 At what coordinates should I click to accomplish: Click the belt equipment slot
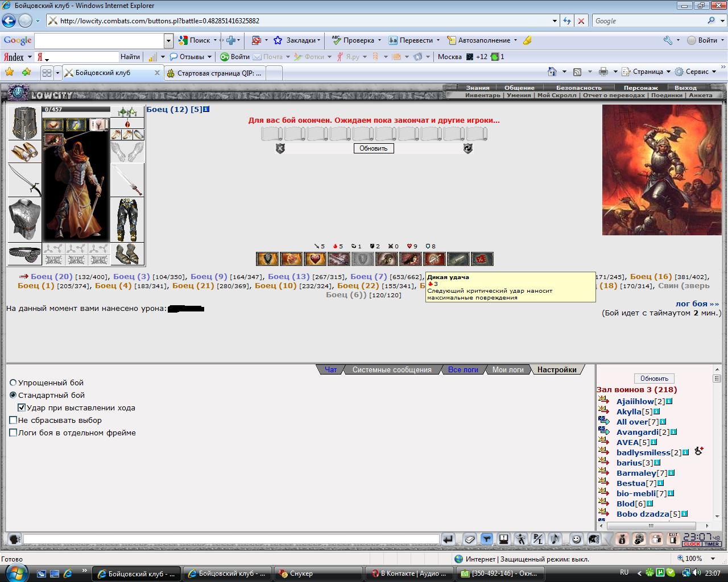[24, 254]
